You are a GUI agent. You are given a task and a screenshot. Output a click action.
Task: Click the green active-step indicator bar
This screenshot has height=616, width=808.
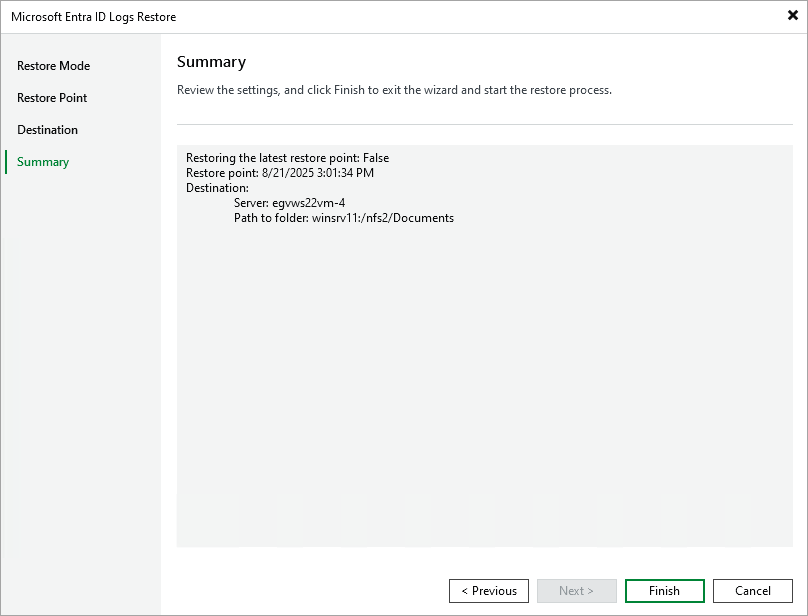click(4, 161)
